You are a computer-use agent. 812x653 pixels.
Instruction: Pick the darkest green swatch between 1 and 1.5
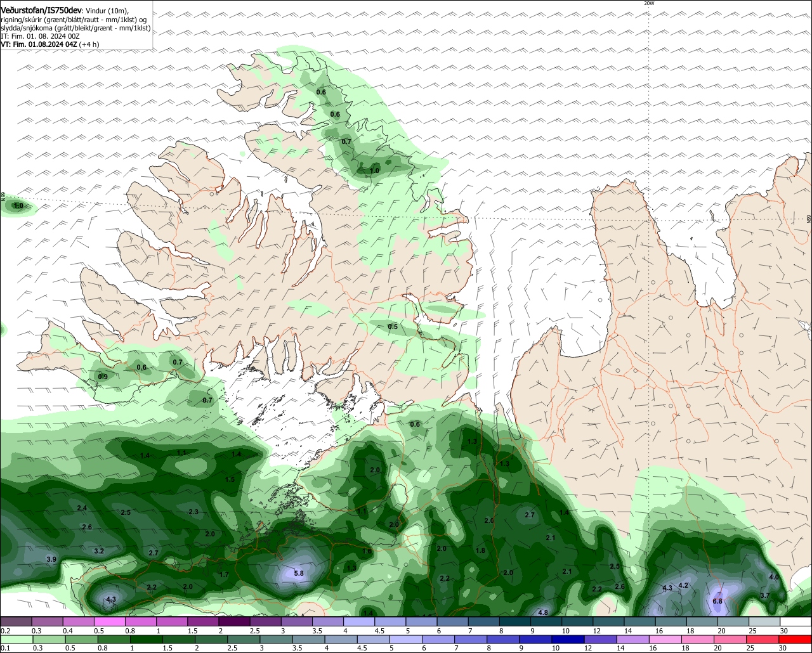[147, 640]
